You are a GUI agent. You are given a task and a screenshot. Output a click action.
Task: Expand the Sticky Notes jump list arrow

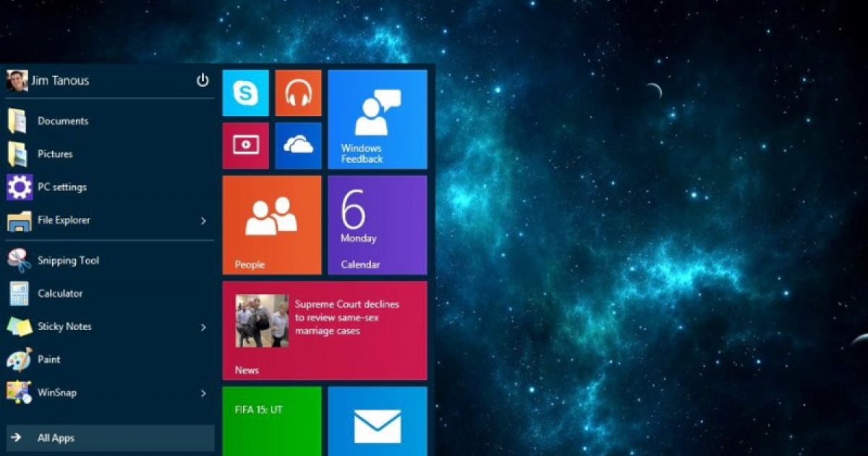coord(203,327)
